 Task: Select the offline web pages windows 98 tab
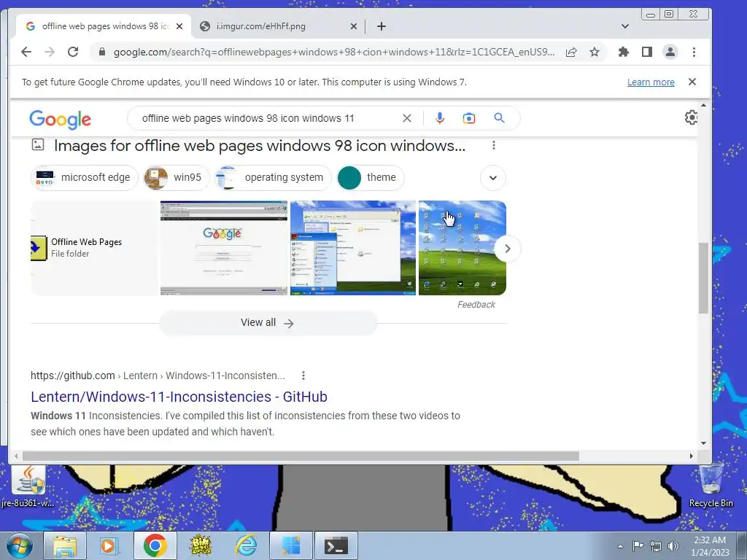[x=104, y=26]
